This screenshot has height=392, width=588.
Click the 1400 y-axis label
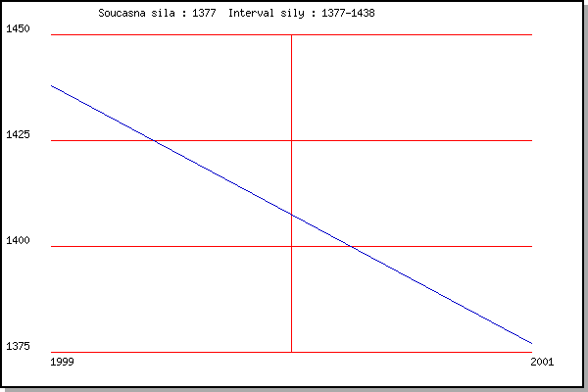(x=18, y=240)
